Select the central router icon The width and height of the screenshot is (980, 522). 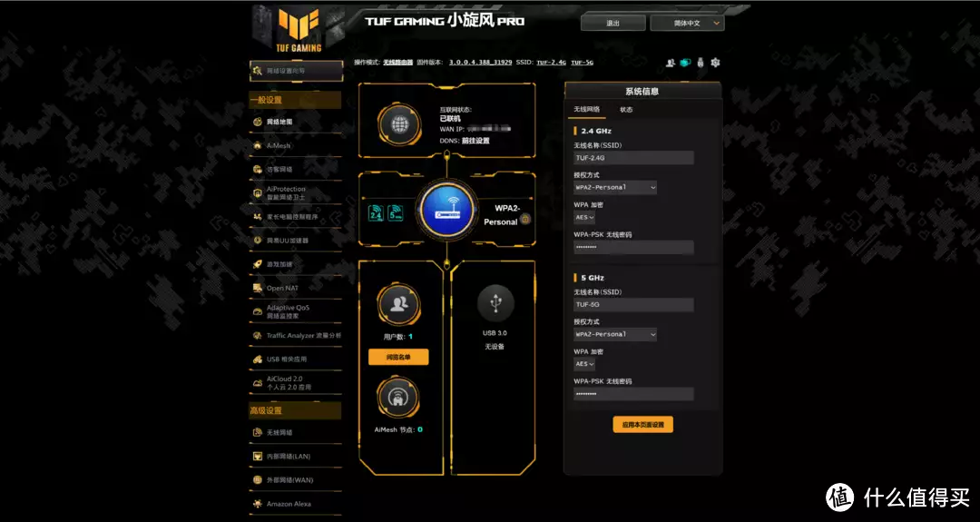[446, 210]
